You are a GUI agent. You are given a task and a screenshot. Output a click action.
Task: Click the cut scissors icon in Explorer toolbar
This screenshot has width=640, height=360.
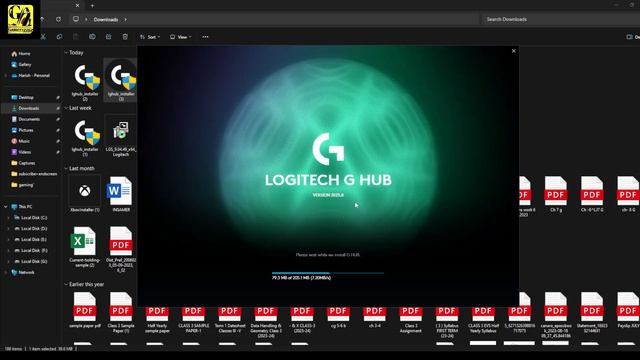coord(43,37)
